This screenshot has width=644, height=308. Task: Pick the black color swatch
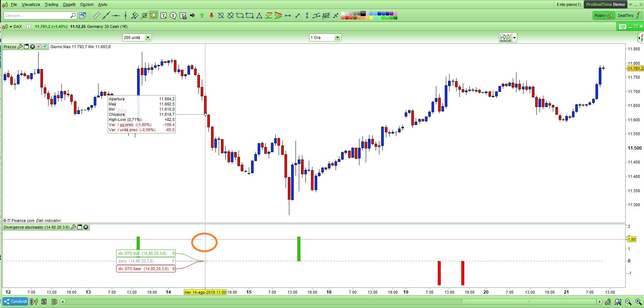pyautogui.click(x=363, y=14)
